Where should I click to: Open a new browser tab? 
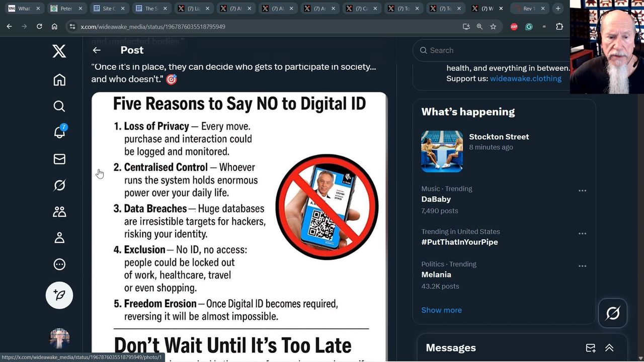pyautogui.click(x=558, y=9)
